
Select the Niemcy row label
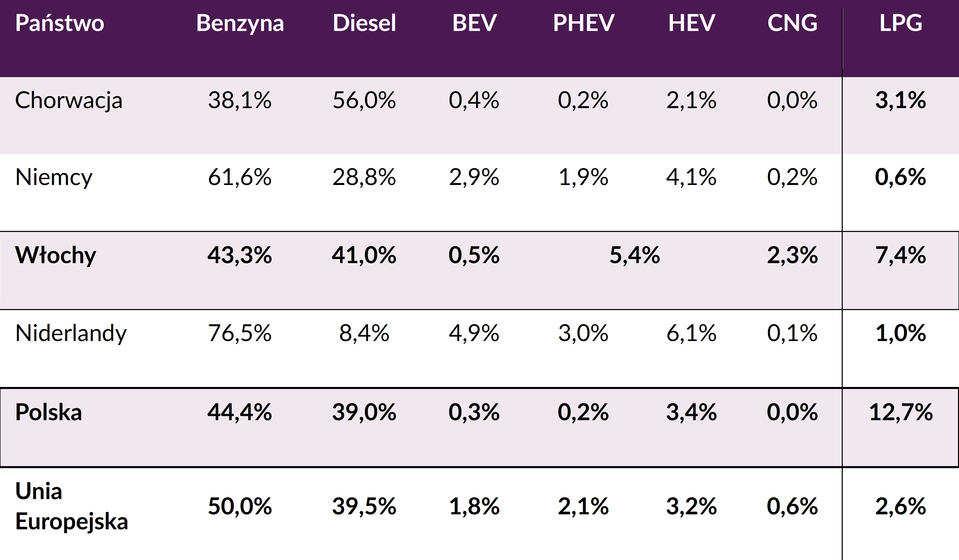(x=54, y=178)
